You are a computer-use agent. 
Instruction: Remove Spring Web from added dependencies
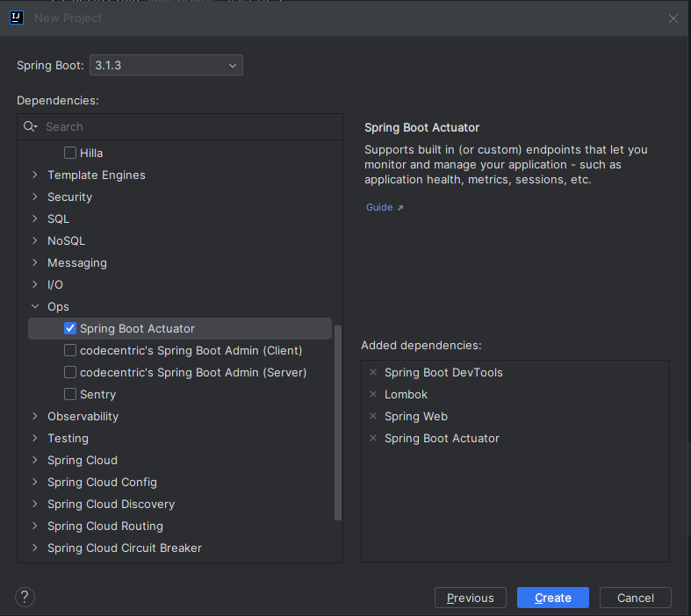pyautogui.click(x=373, y=416)
